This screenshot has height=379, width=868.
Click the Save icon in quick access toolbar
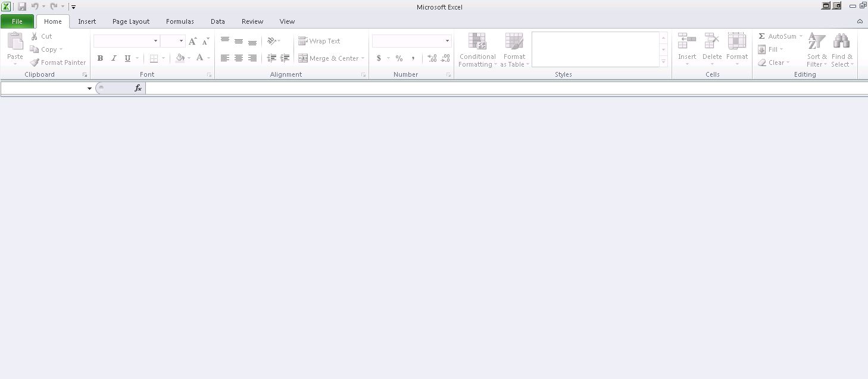22,7
